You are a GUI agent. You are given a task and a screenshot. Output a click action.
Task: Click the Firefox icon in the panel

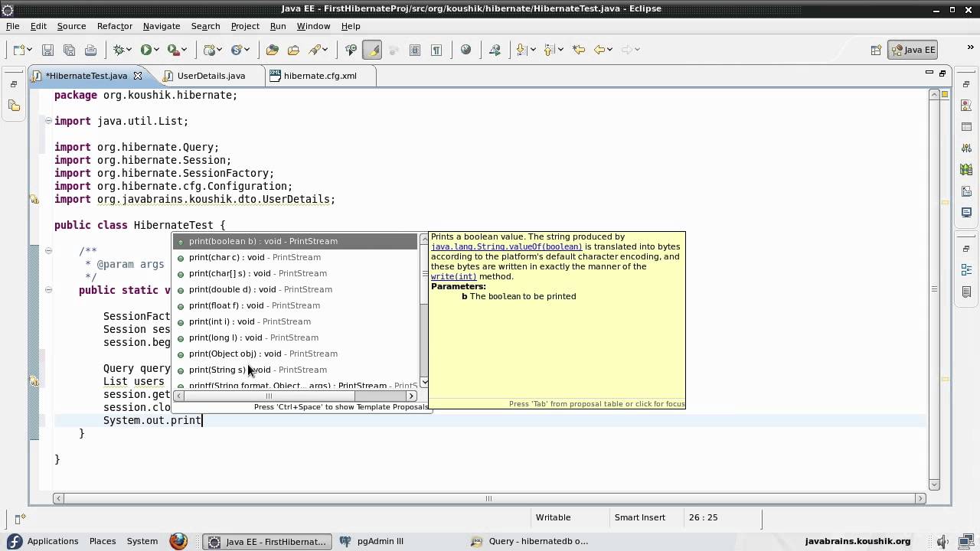click(178, 541)
